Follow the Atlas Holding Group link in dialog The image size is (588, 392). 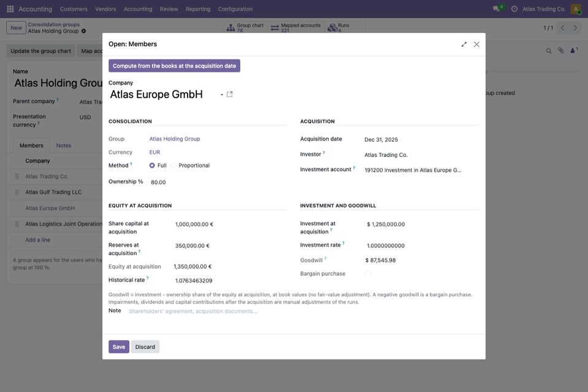174,139
